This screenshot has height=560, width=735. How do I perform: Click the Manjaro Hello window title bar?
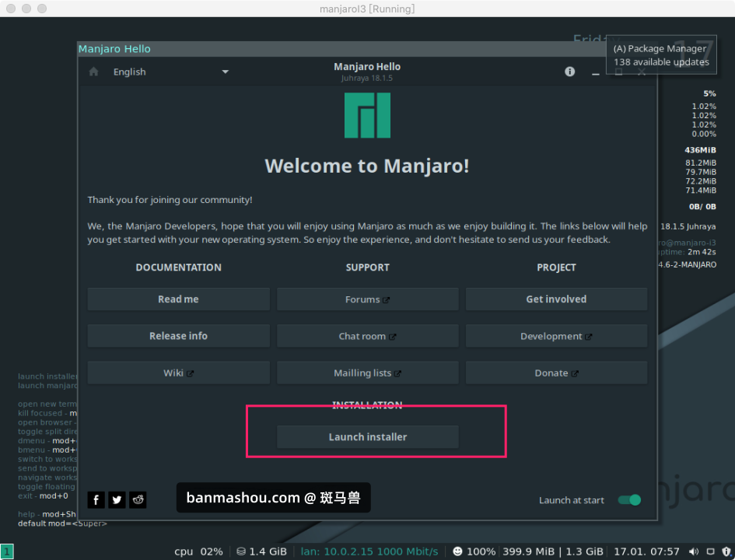pyautogui.click(x=341, y=49)
